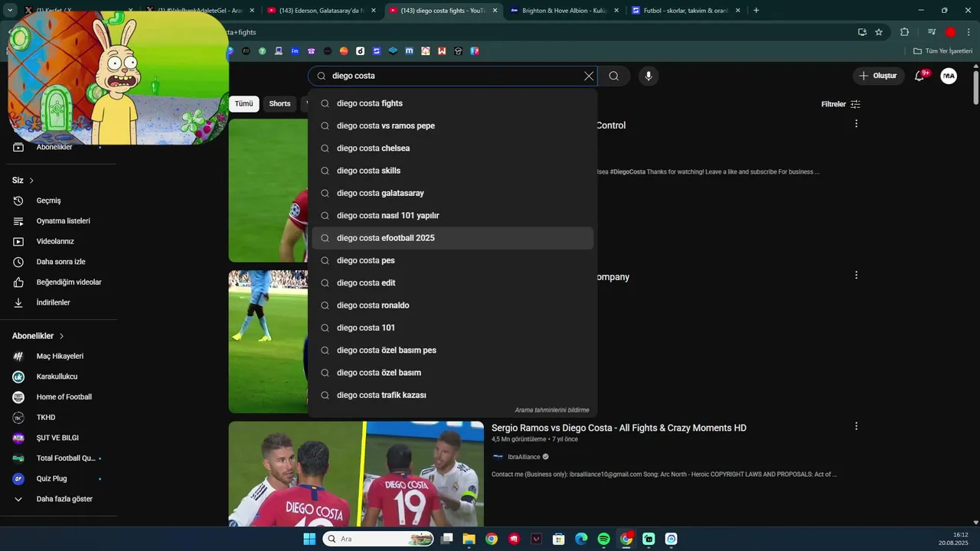
Task: Open the Filtreler filter options
Action: tap(841, 104)
